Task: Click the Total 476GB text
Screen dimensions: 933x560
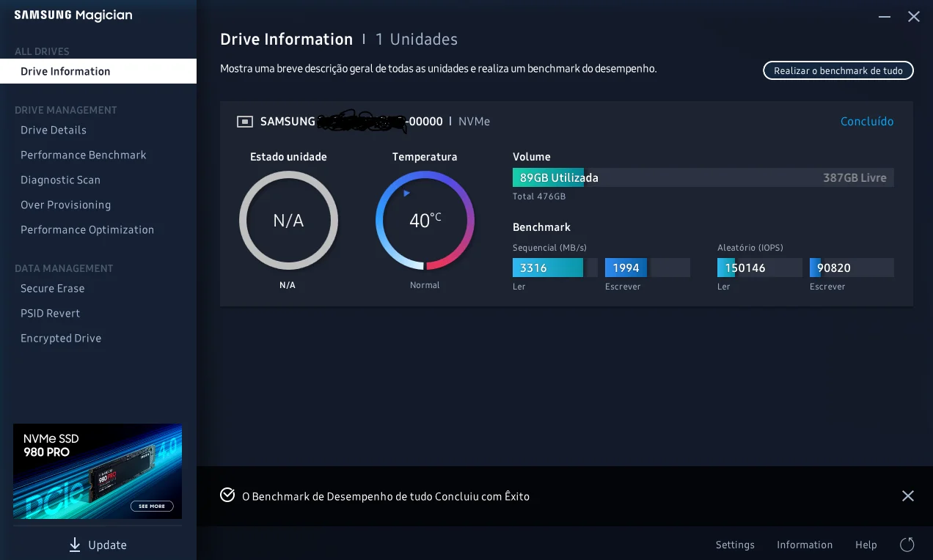Action: click(539, 196)
